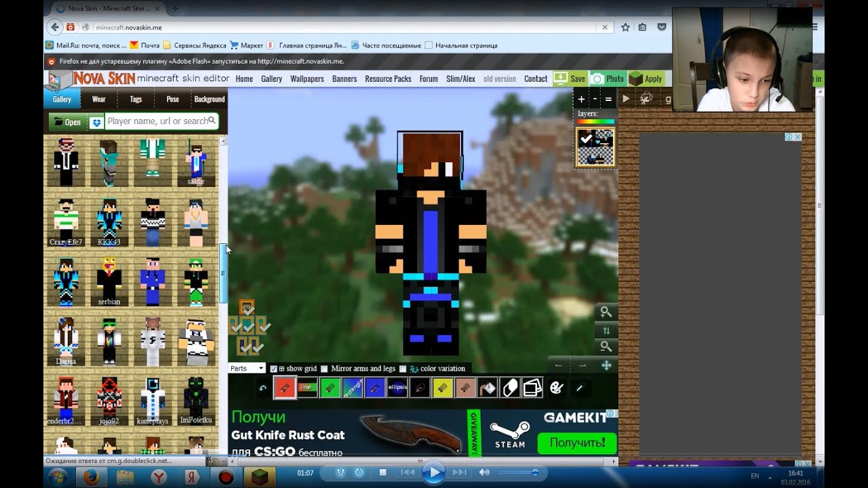Step forward with the right arrow
Screen dimensions: 868x488
click(x=583, y=365)
